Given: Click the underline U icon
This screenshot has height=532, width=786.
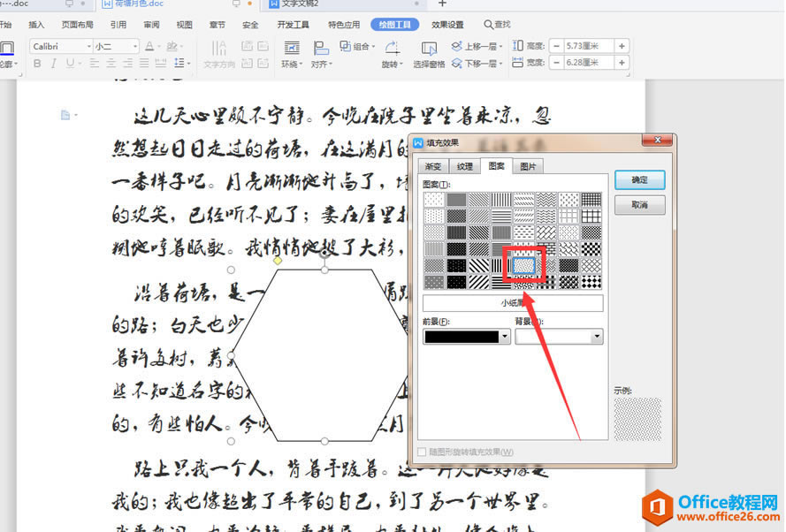Looking at the screenshot, I should coord(70,64).
